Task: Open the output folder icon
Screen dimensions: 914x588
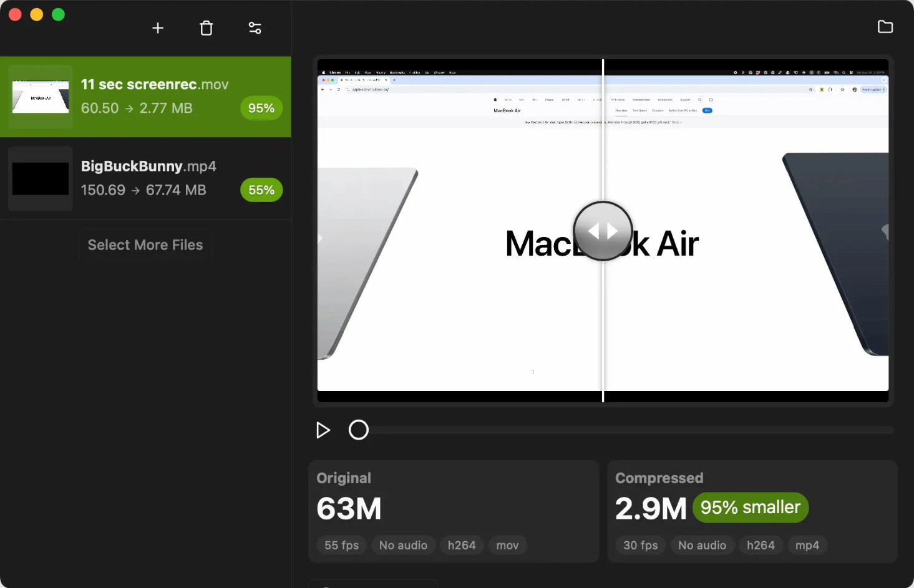Action: coord(885,27)
